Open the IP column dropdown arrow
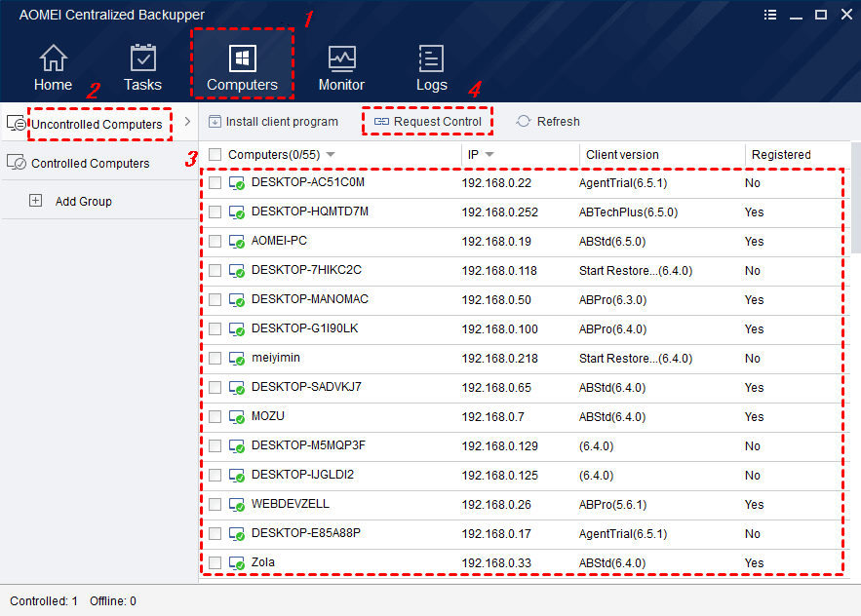This screenshot has width=861, height=616. (x=489, y=155)
